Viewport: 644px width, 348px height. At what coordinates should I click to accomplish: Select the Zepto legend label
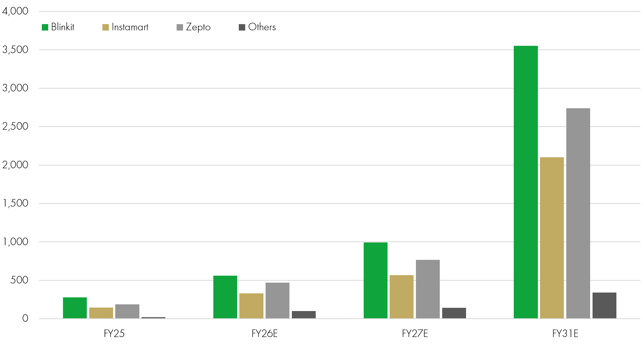pyautogui.click(x=198, y=27)
